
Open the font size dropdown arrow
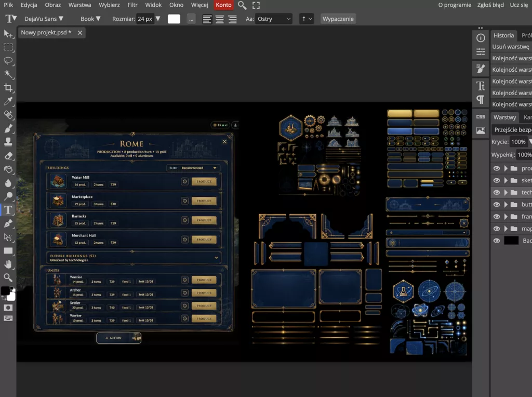tap(158, 19)
